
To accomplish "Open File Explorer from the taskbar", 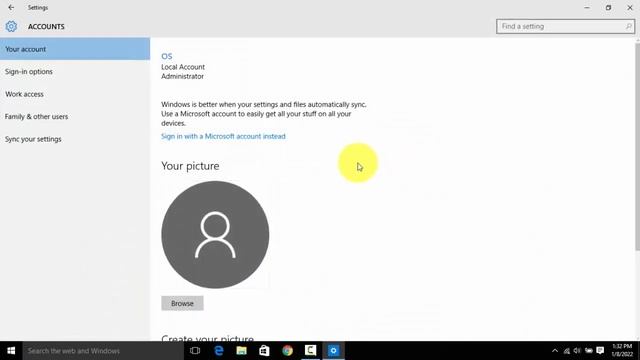I will pyautogui.click(x=242, y=351).
